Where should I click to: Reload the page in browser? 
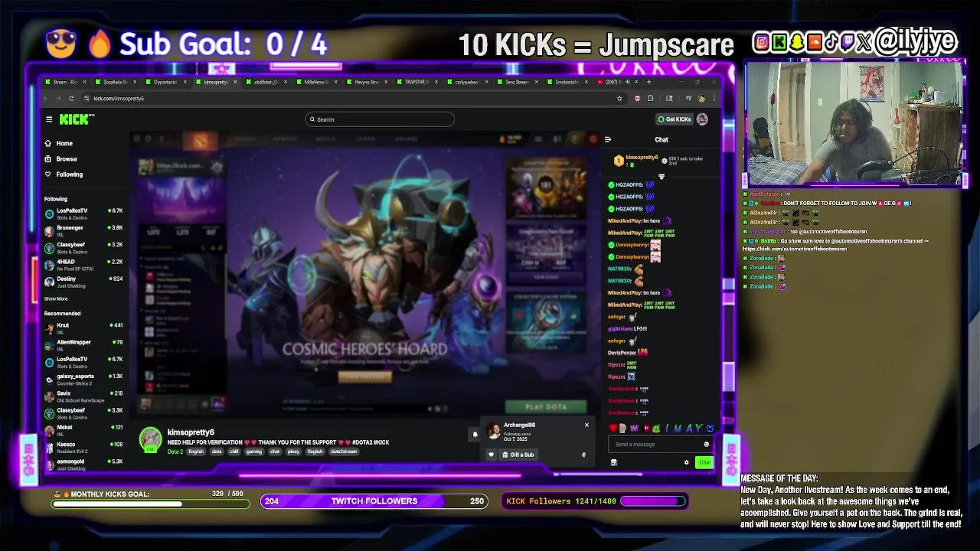tap(71, 98)
